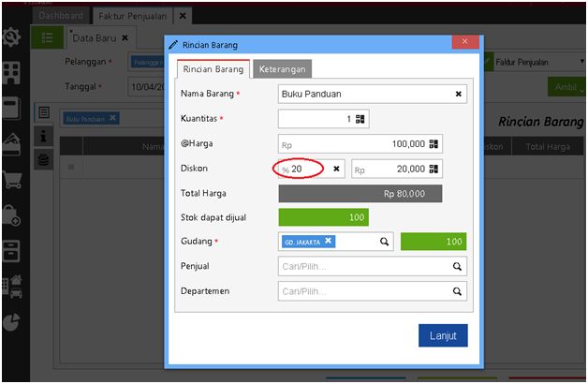Remove the Buku Panduan tag in invoice
This screenshot has height=384, width=588.
(x=112, y=118)
